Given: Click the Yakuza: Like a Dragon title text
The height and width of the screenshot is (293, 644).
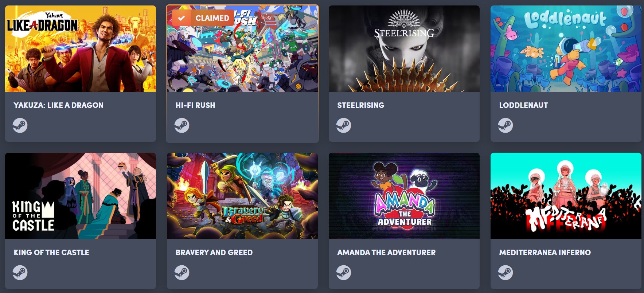Looking at the screenshot, I should tap(58, 105).
